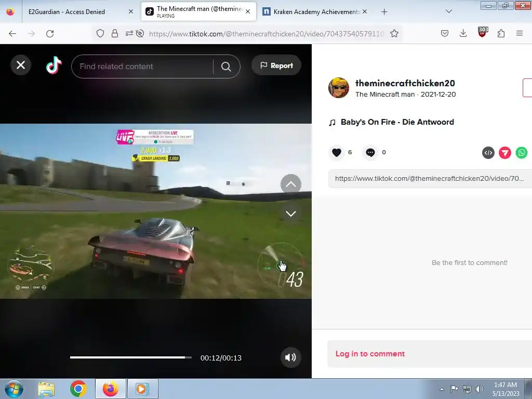Screen dimensions: 532x399
Task: Save page to Pocket
Action: tap(445, 33)
